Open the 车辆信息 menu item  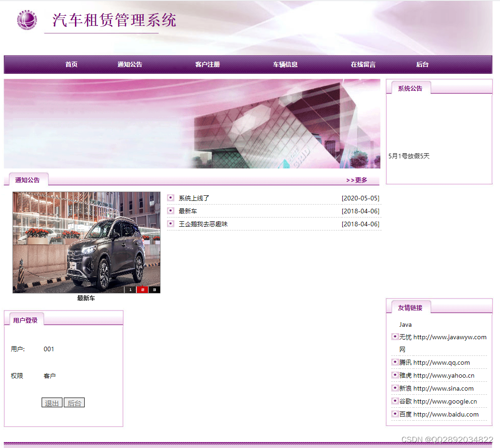tap(285, 64)
